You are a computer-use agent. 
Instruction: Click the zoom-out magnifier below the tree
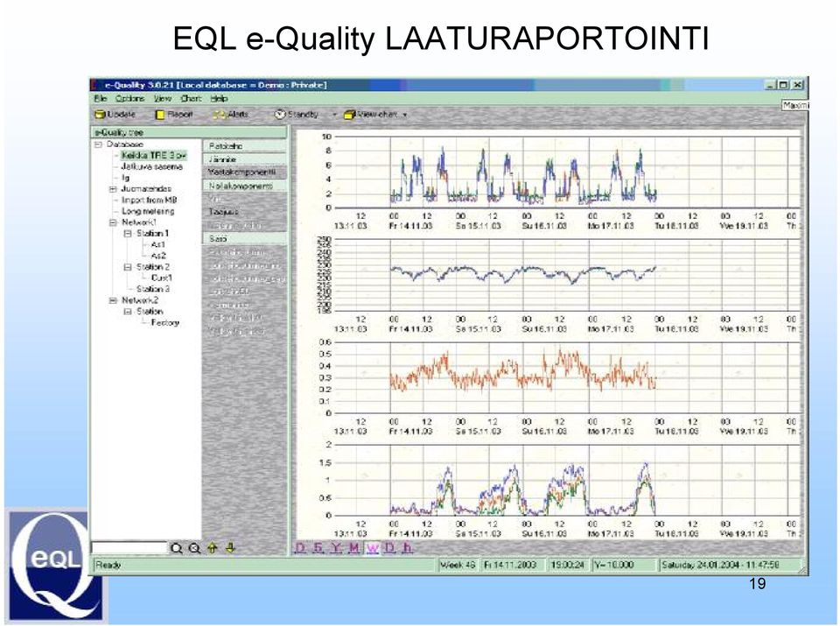(x=194, y=548)
